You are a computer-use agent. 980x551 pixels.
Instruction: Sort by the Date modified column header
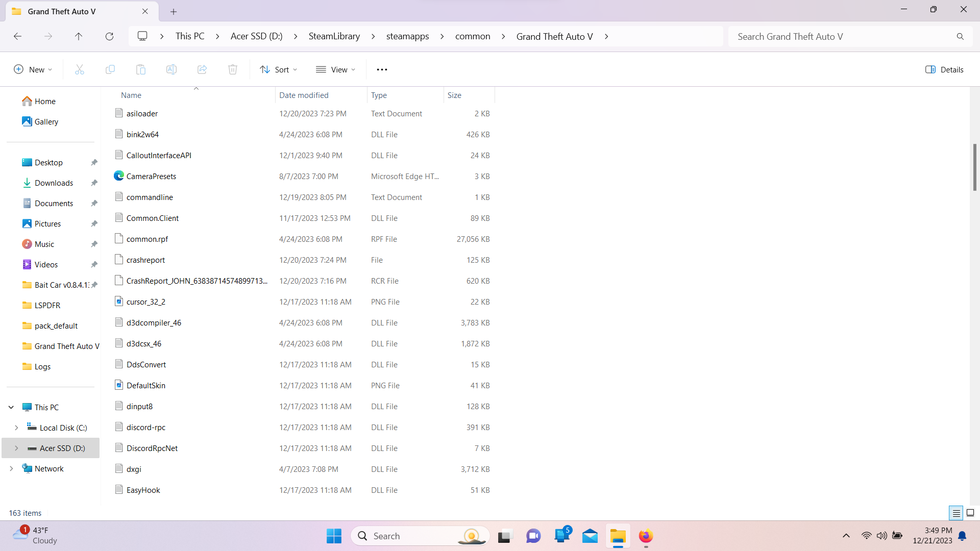pyautogui.click(x=304, y=95)
